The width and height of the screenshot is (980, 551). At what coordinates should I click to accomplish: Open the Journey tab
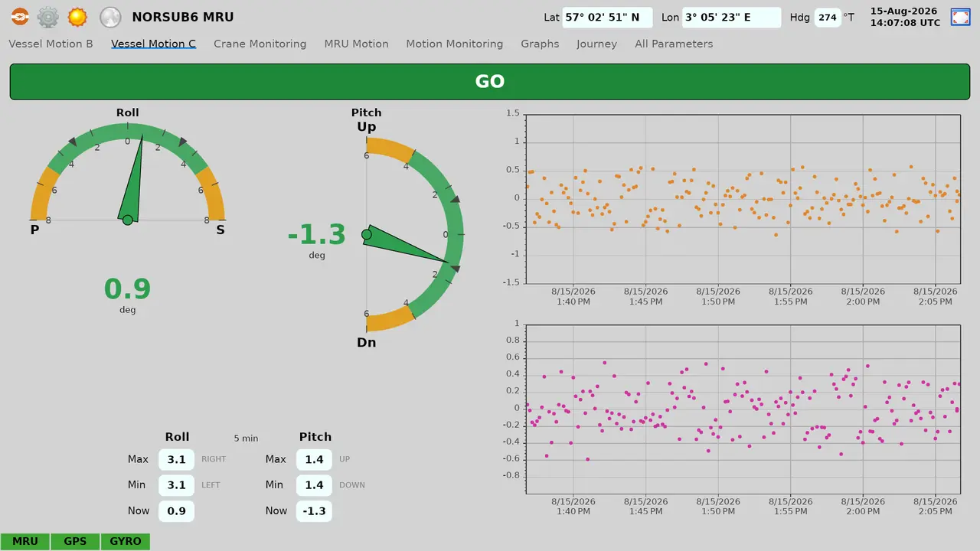click(596, 44)
